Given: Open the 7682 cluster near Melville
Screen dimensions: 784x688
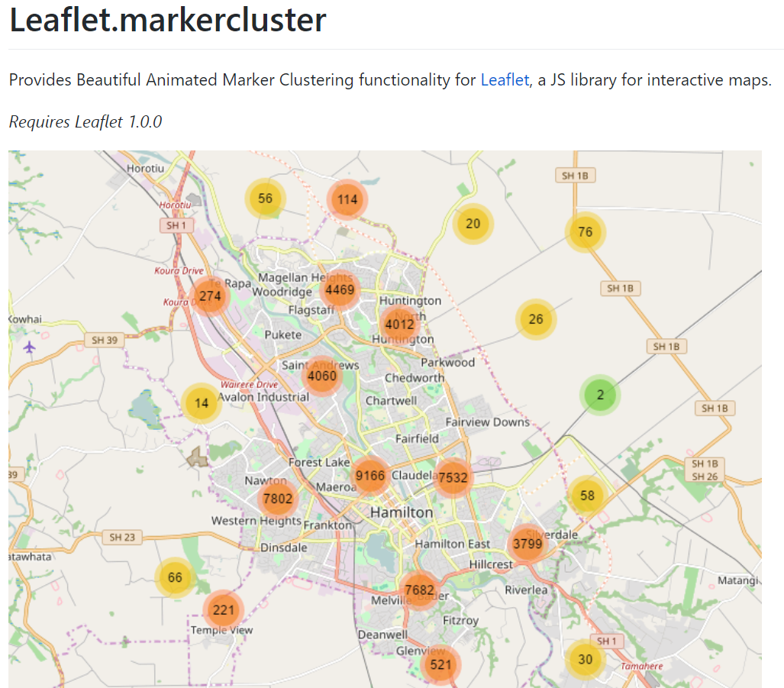Looking at the screenshot, I should point(420,590).
